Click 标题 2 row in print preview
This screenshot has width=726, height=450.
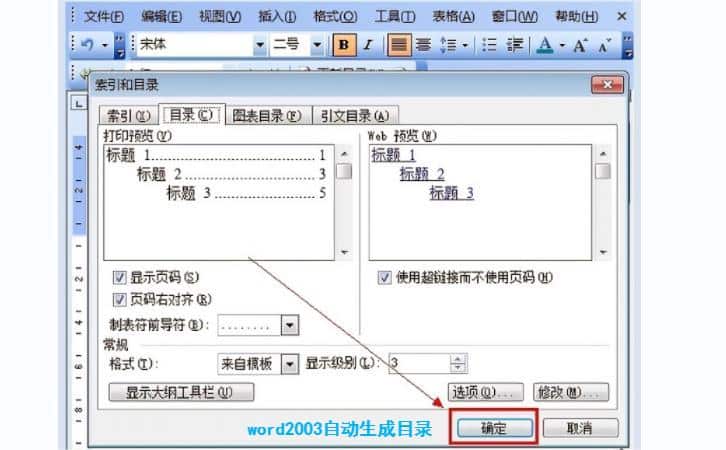click(232, 174)
